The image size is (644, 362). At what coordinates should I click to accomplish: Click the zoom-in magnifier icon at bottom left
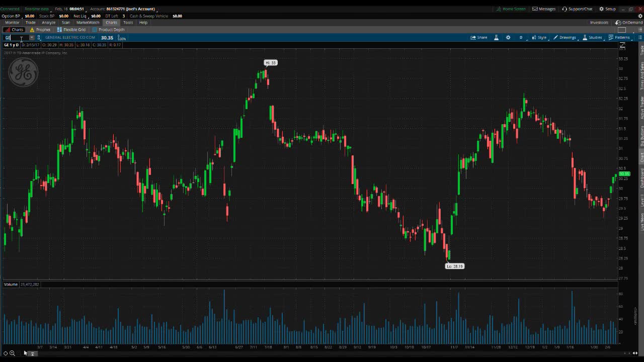coord(12,353)
